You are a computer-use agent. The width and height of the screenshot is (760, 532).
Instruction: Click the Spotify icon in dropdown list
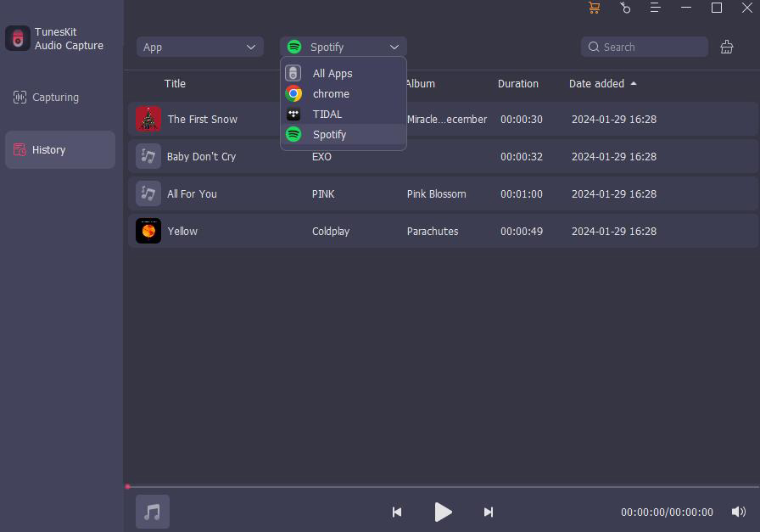pyautogui.click(x=293, y=134)
